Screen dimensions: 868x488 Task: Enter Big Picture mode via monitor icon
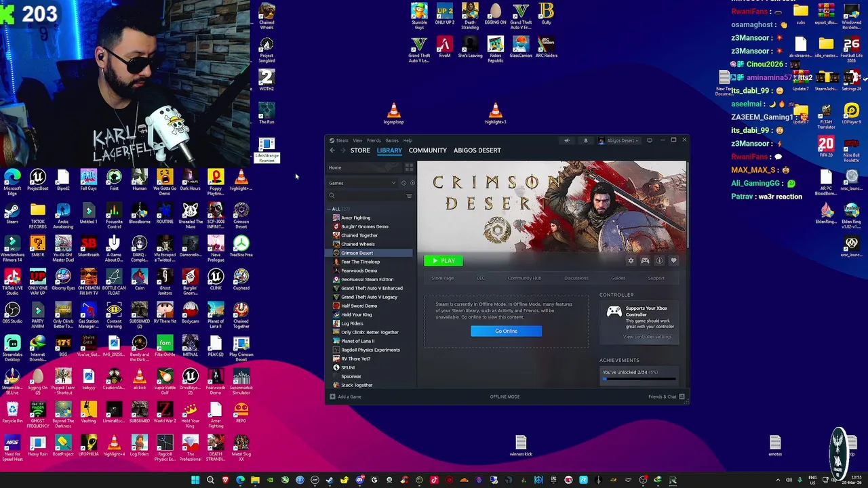(x=649, y=140)
